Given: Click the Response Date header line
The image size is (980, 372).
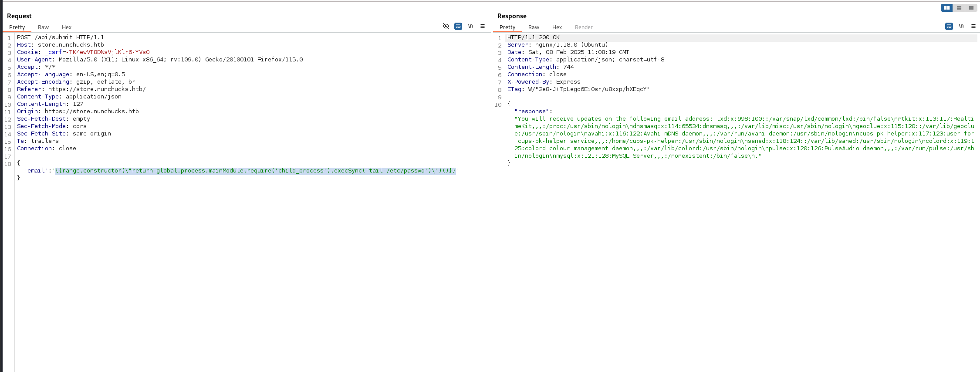Looking at the screenshot, I should (x=568, y=52).
